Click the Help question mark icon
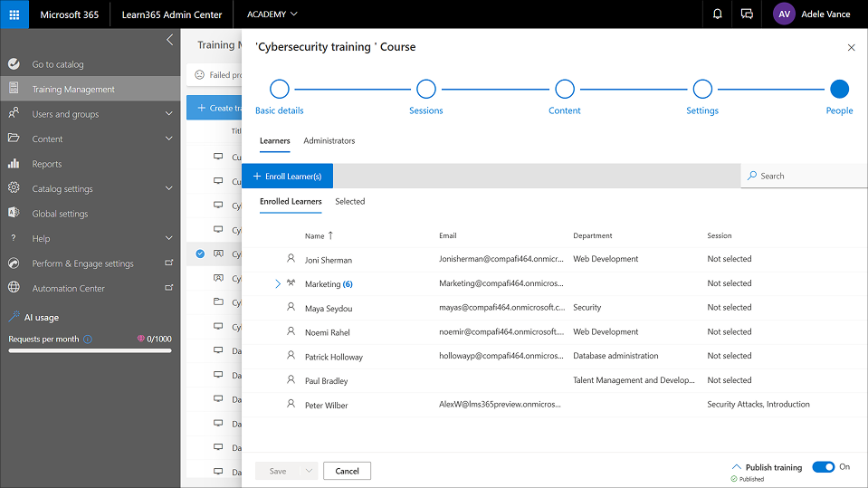 point(14,238)
